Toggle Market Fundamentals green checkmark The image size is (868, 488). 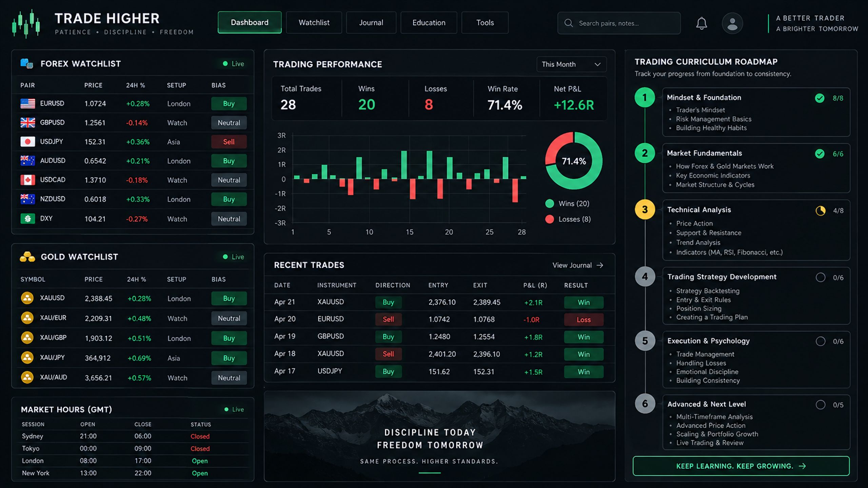pyautogui.click(x=820, y=154)
